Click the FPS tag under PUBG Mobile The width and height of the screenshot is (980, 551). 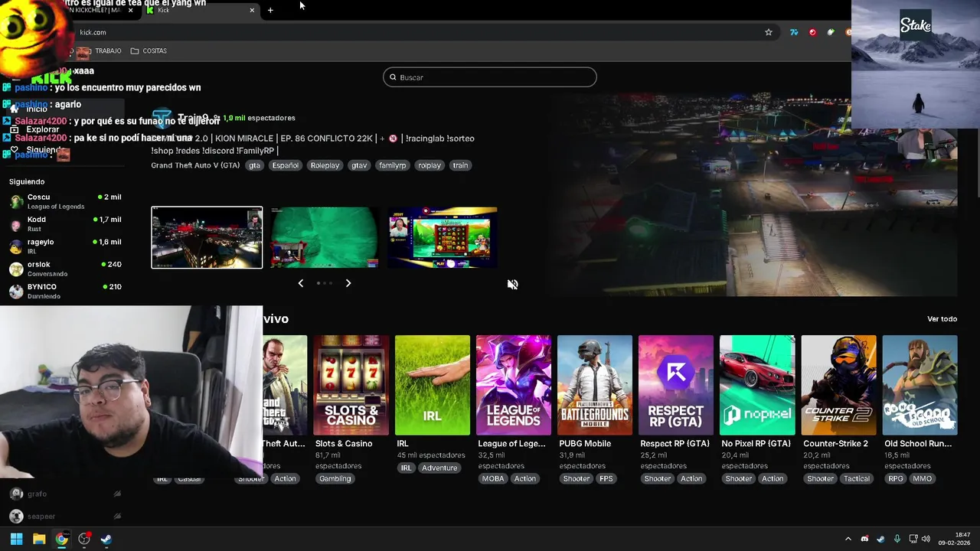606,479
